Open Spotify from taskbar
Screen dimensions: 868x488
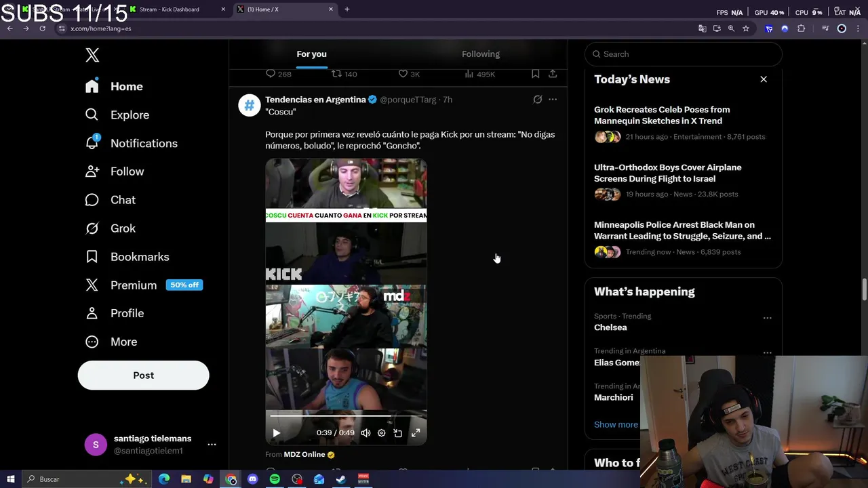[275, 479]
